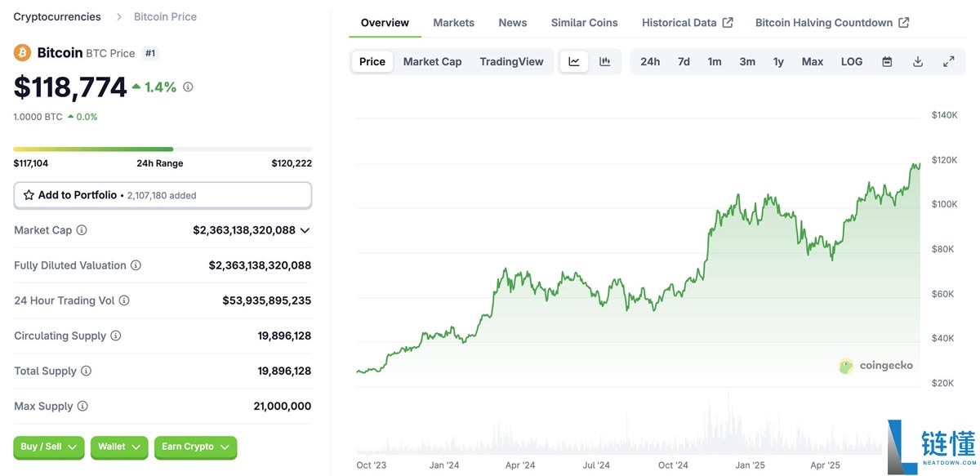Click the line chart view icon
This screenshot has width=980, height=476.
point(574,62)
